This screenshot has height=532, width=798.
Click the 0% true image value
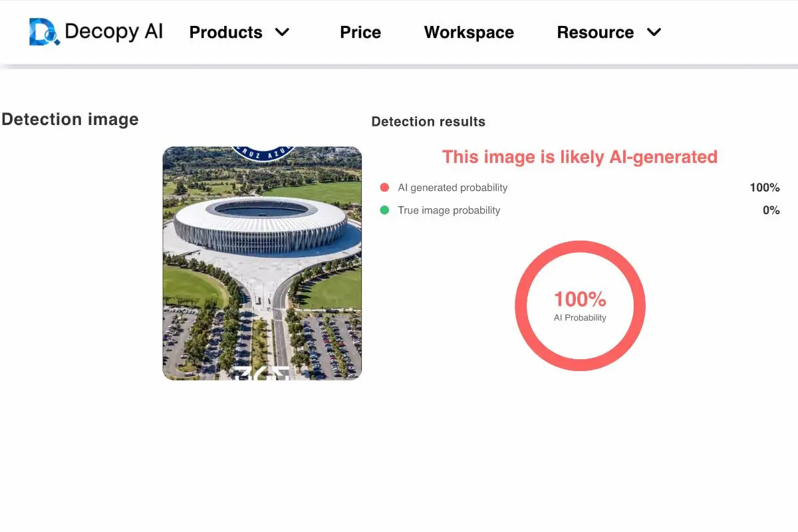771,210
